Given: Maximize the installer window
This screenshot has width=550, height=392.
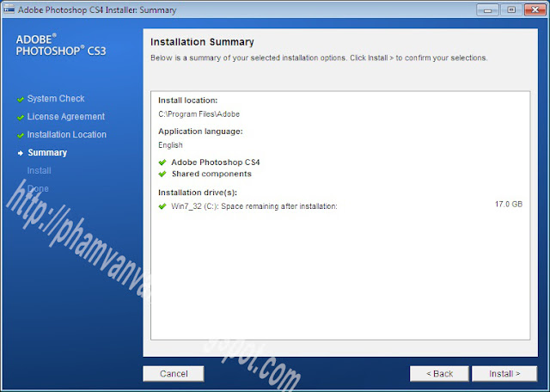Looking at the screenshot, I should pyautogui.click(x=511, y=9).
